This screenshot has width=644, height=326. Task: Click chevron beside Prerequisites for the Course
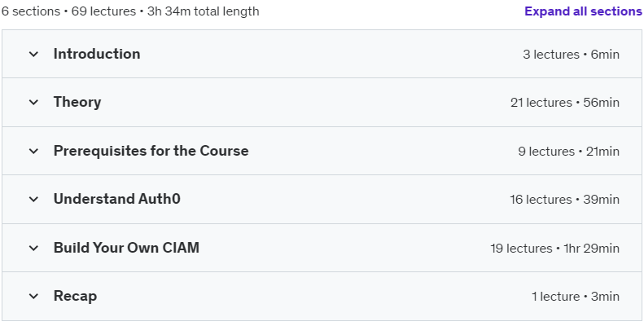pyautogui.click(x=33, y=151)
